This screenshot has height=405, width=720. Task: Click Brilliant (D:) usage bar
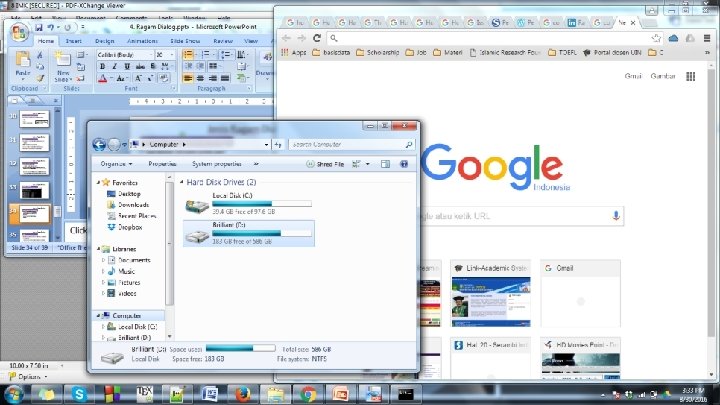point(262,233)
